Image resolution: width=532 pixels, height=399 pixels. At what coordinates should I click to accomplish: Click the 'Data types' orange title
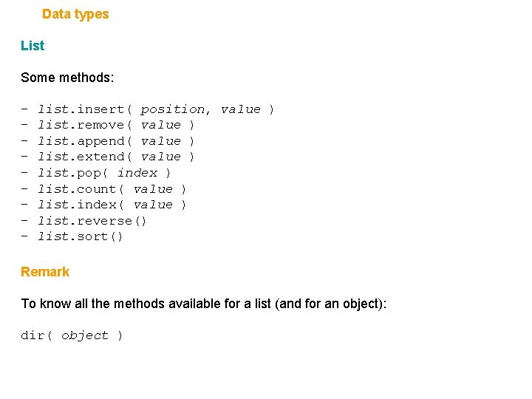tap(75, 14)
